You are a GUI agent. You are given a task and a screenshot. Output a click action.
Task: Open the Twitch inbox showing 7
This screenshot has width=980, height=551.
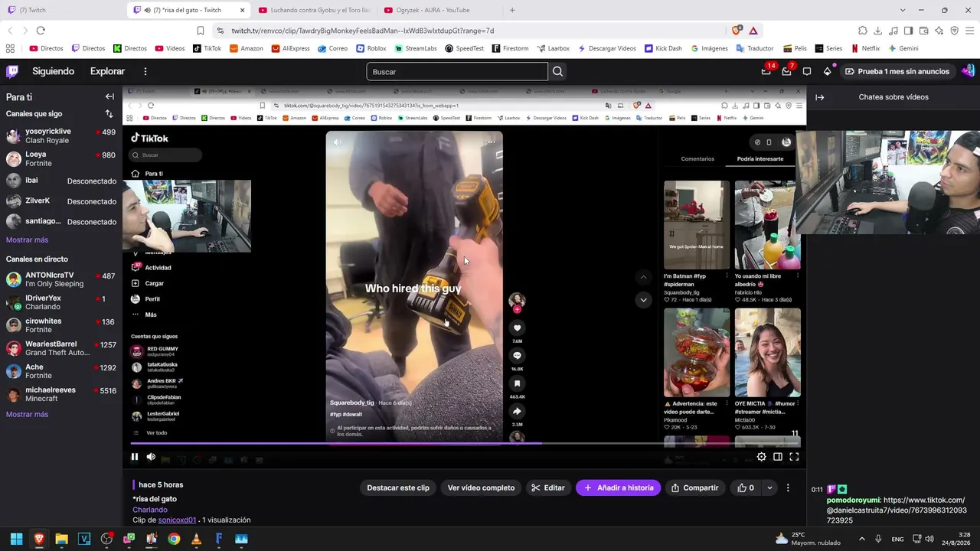[x=787, y=71]
